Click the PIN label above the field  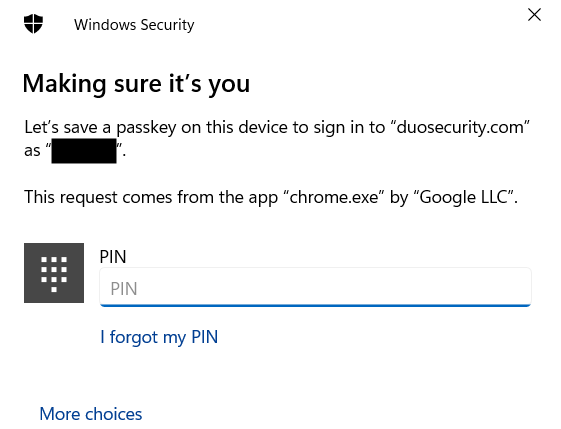coord(113,257)
